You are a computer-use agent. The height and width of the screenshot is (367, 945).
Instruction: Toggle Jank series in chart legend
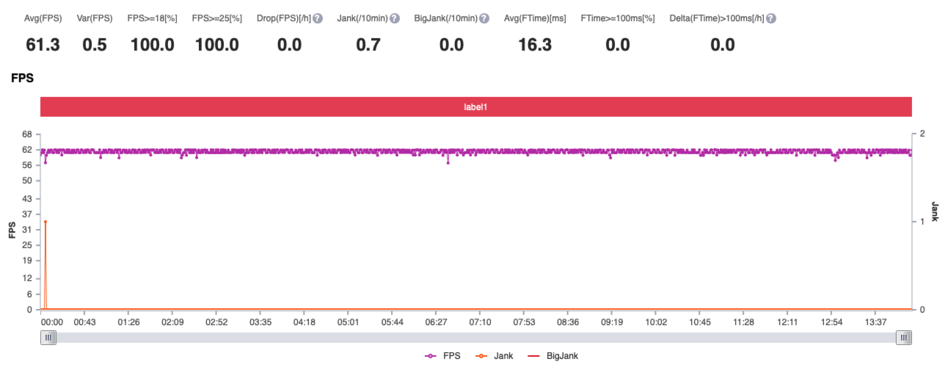click(x=494, y=356)
